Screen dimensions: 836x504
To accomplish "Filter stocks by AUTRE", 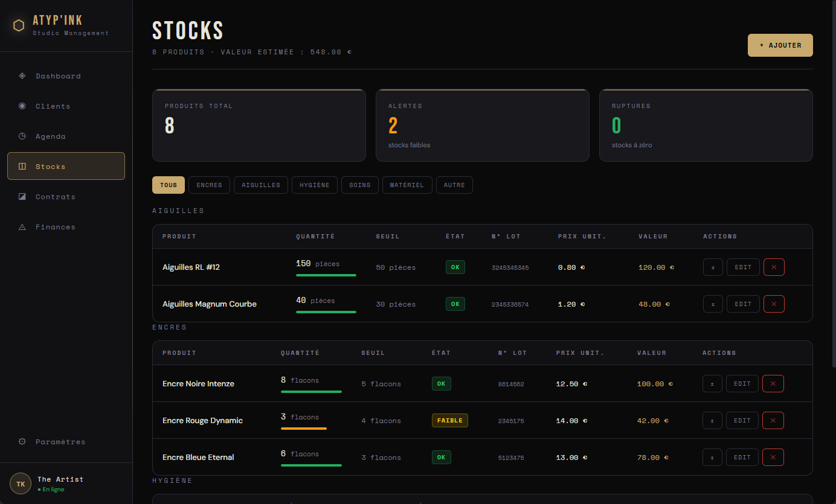I will tap(454, 185).
